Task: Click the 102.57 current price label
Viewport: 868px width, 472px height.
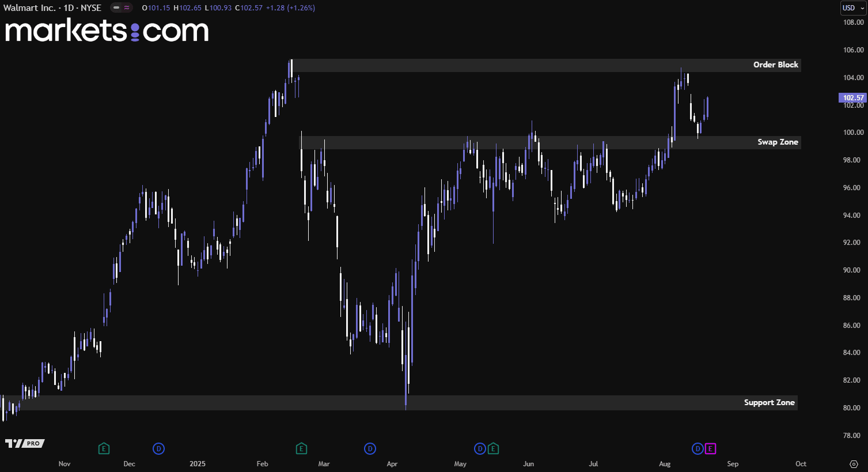Action: click(853, 98)
